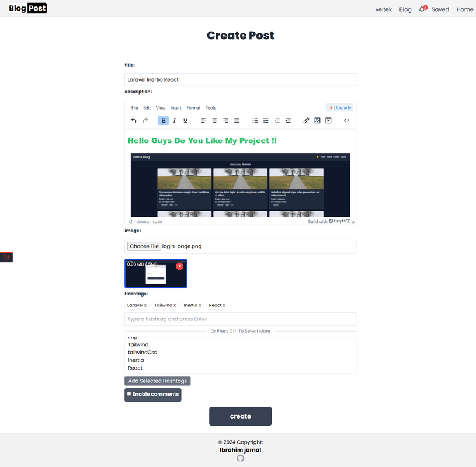This screenshot has height=467, width=476.
Task: Toggle bold formatting in the editor
Action: pyautogui.click(x=164, y=120)
